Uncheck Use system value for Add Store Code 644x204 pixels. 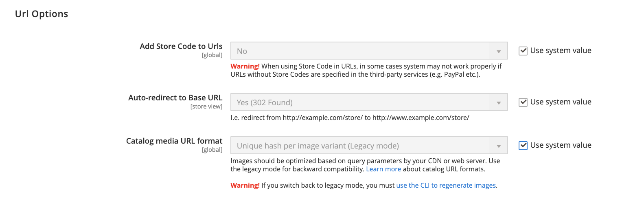click(523, 51)
